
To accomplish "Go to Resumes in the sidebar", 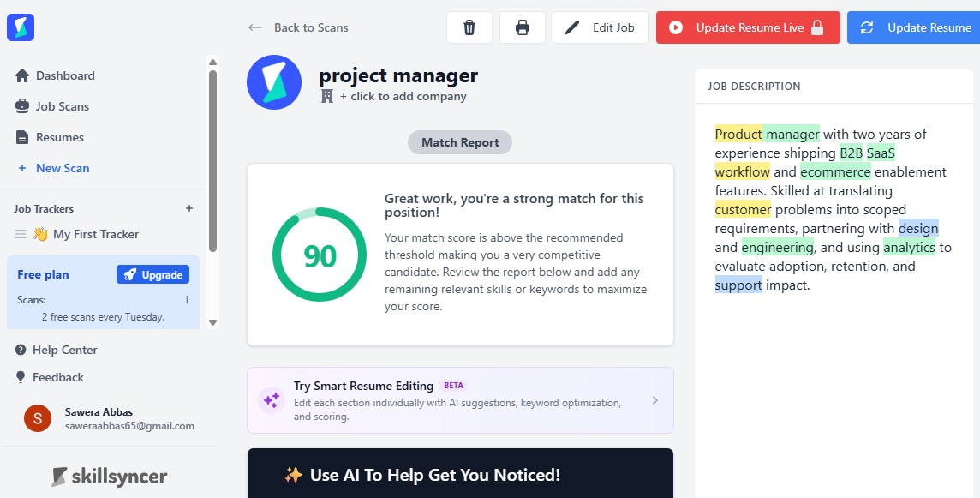I will [x=50, y=137].
